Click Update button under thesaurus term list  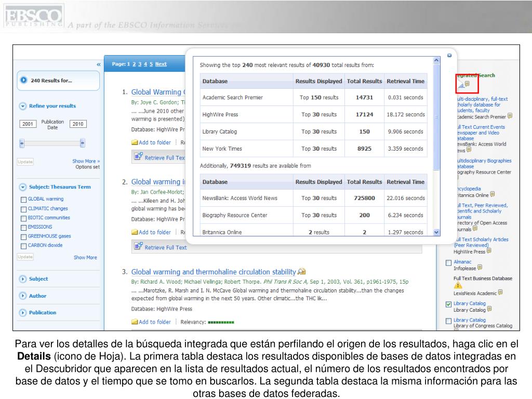(x=25, y=257)
